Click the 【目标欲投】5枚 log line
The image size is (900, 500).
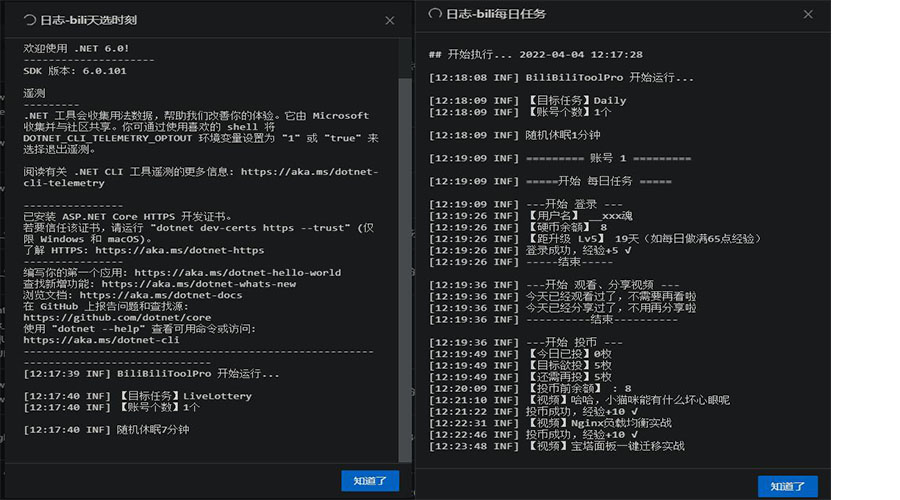click(520, 365)
